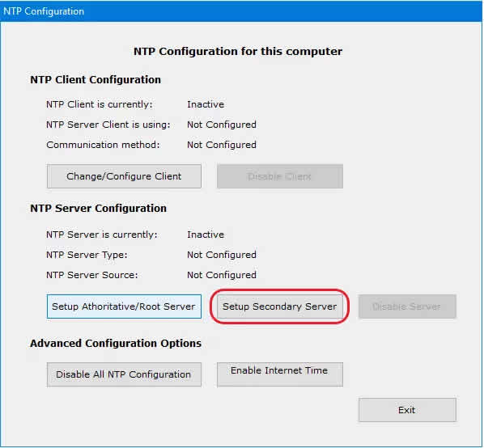Click the greyed-out Disable Client button
484x448 pixels.
pos(280,176)
